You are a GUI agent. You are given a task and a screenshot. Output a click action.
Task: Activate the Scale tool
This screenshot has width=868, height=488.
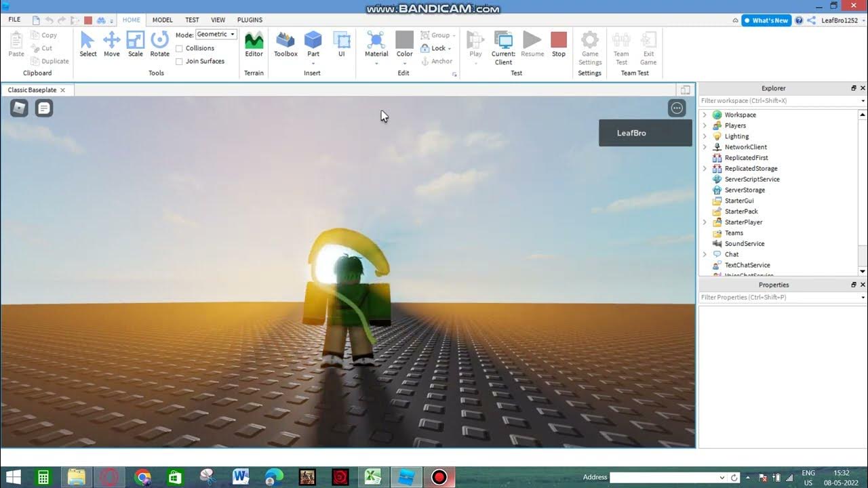136,45
